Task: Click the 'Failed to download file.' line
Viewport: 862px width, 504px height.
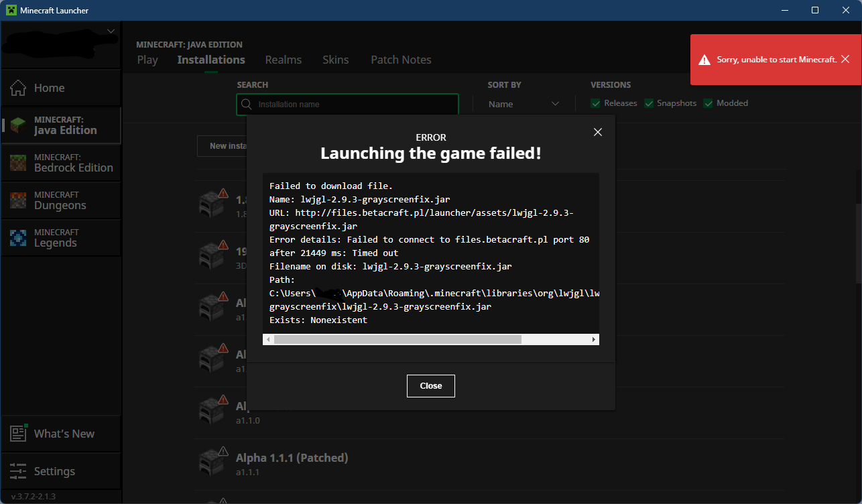Action: [331, 186]
